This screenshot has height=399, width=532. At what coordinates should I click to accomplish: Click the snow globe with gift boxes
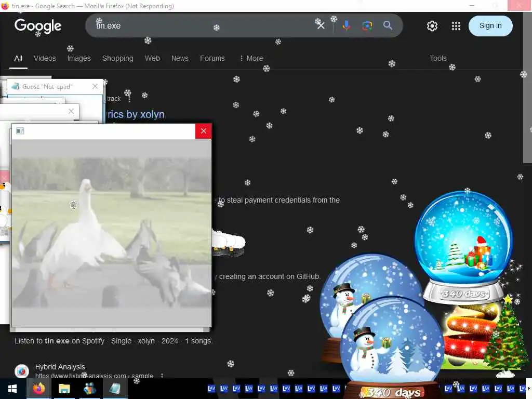pos(464,247)
